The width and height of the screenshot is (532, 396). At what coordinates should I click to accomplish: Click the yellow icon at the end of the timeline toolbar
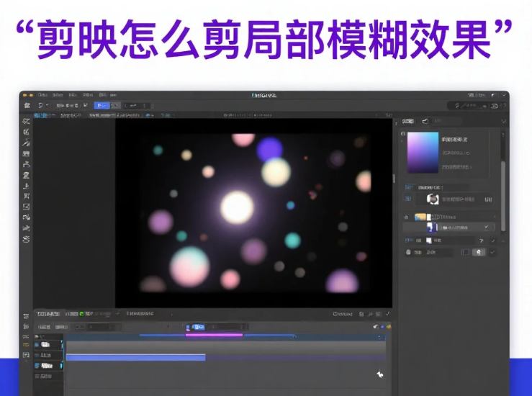[389, 327]
